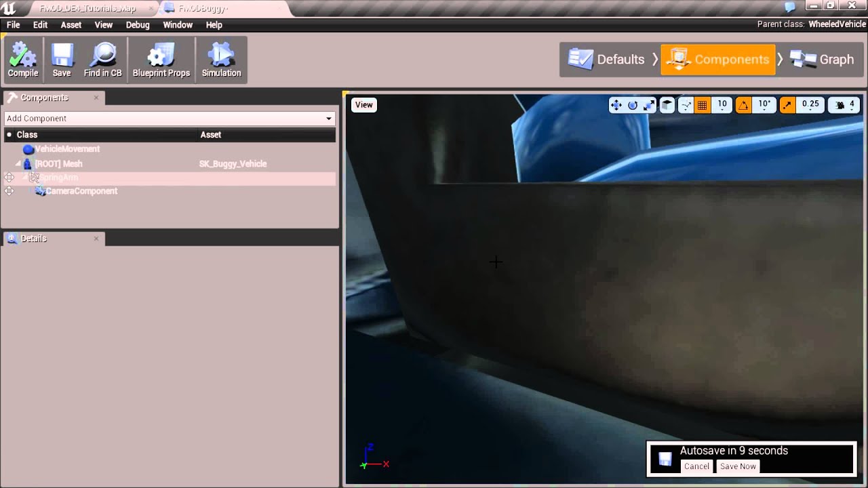Image resolution: width=868 pixels, height=488 pixels.
Task: Start the Simulation
Action: click(221, 59)
